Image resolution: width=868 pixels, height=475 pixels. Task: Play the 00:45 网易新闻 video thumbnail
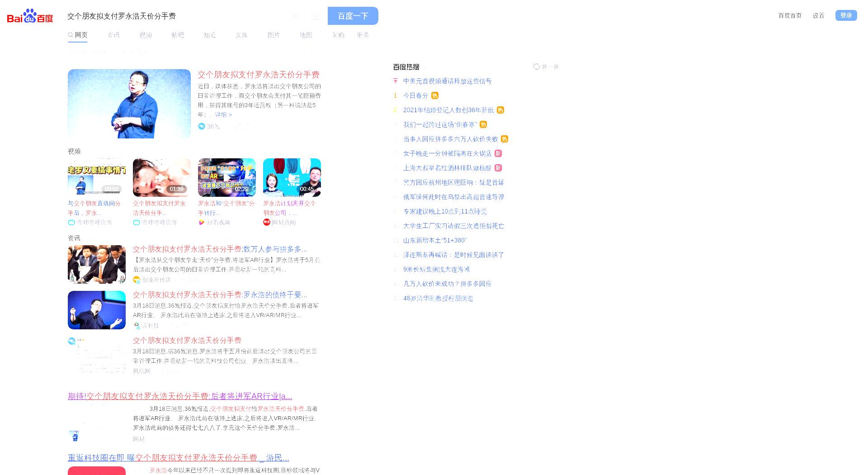pyautogui.click(x=292, y=177)
